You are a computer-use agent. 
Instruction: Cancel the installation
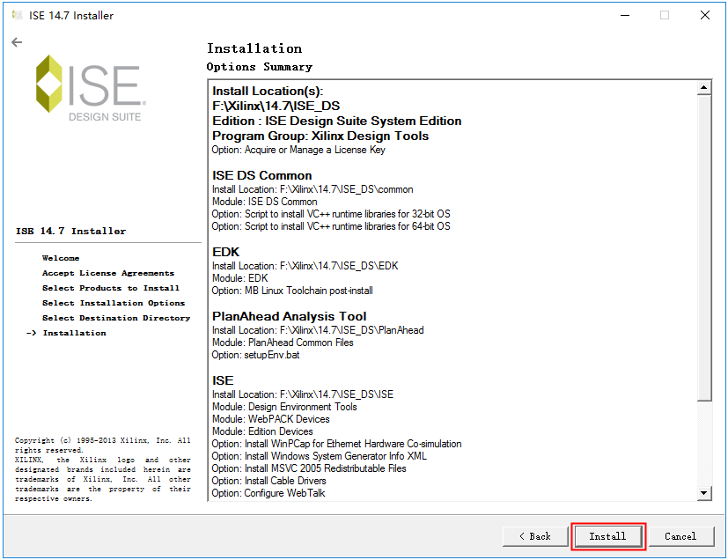(x=680, y=536)
